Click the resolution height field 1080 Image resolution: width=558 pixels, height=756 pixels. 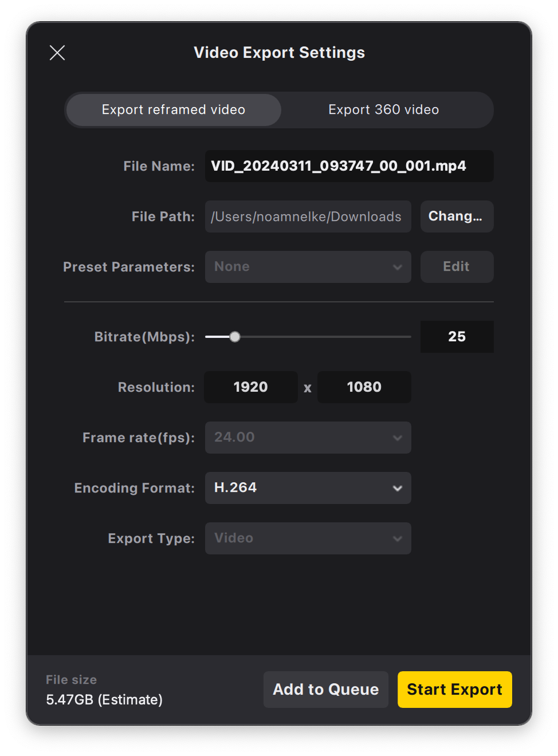point(364,387)
